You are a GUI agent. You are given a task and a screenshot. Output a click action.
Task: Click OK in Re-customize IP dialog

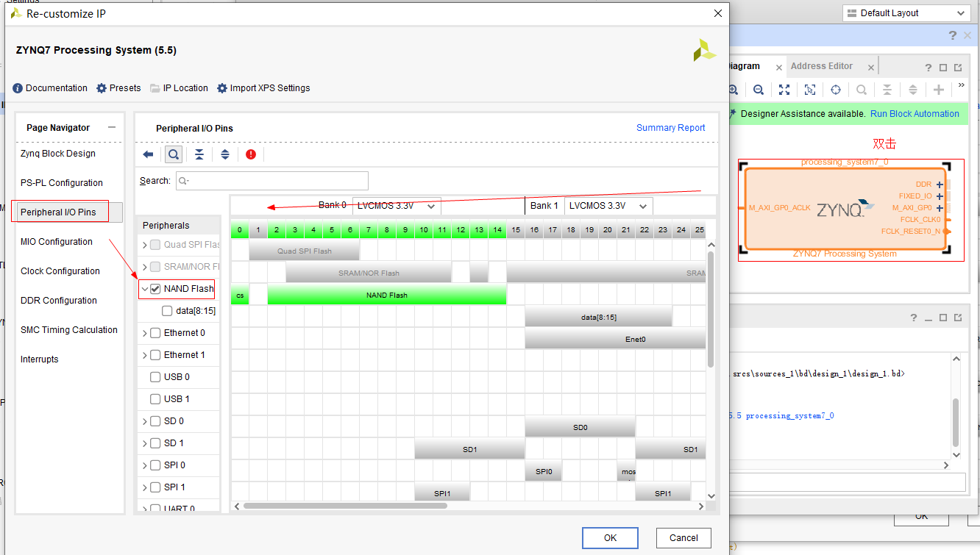click(x=610, y=537)
